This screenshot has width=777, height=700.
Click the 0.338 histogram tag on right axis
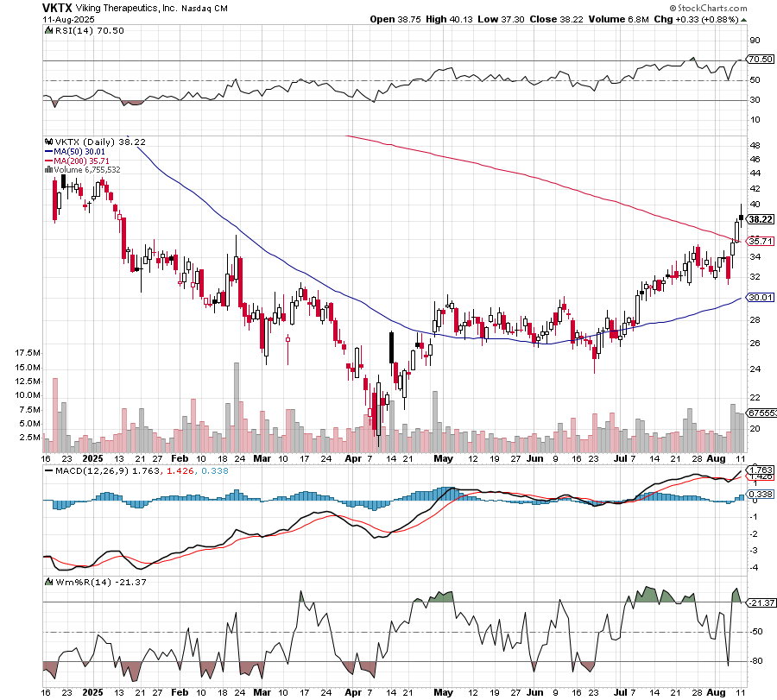tap(760, 494)
